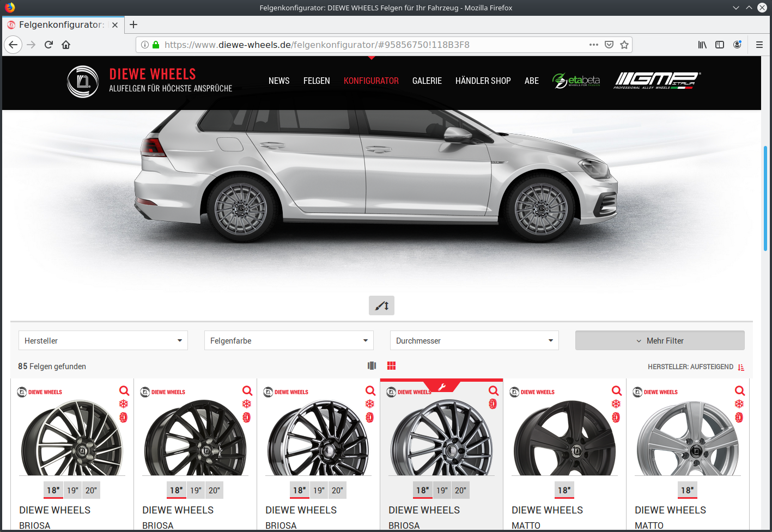This screenshot has height=532, width=772.
Task: Click the green padlock connection icon
Action: [156, 45]
